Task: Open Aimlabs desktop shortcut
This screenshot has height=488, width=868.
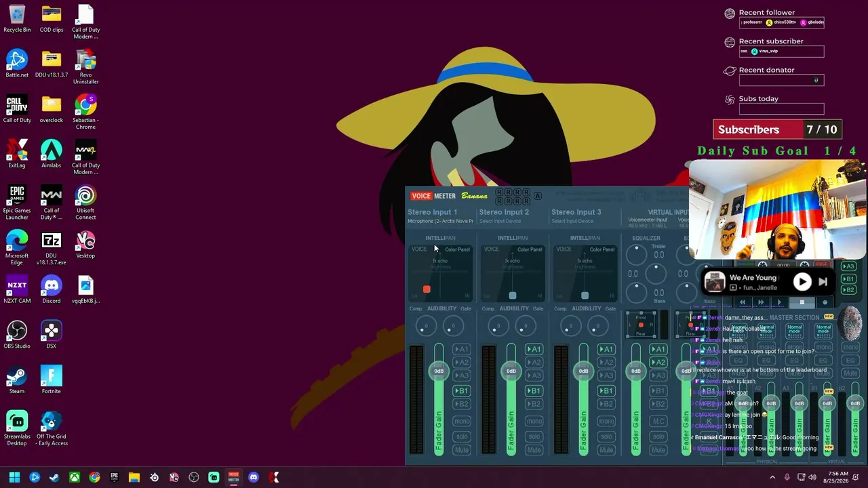Action: pos(52,155)
